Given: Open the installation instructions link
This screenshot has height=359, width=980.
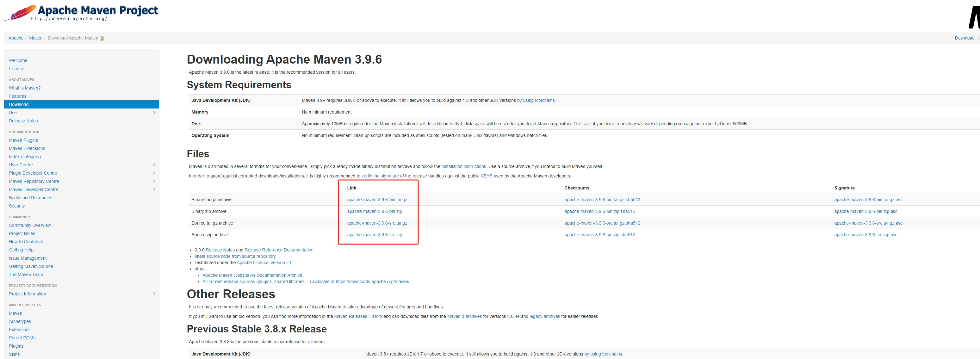Looking at the screenshot, I should (x=464, y=167).
